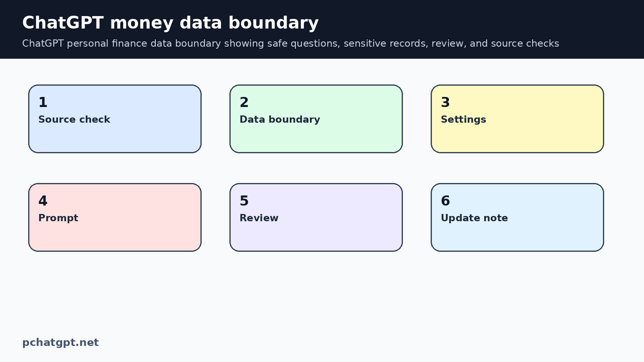Image resolution: width=644 pixels, height=362 pixels.
Task: Open the yellow Settings card
Action: point(517,119)
